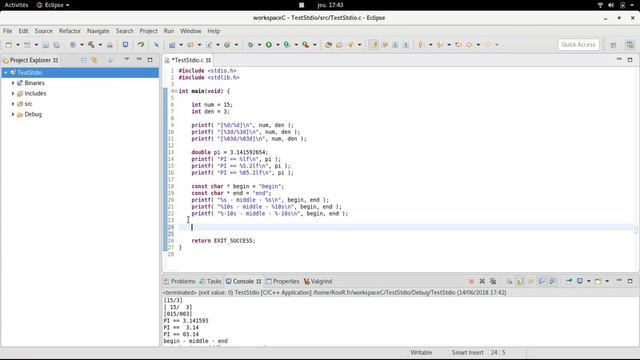Switch to the Problems tab
Image resolution: width=640 pixels, height=360 pixels.
[179, 281]
